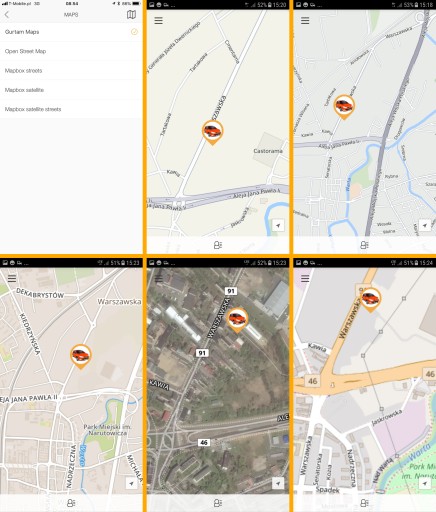Open unit list icon below Castorama map
This screenshot has width=436, height=512.
coord(218,245)
